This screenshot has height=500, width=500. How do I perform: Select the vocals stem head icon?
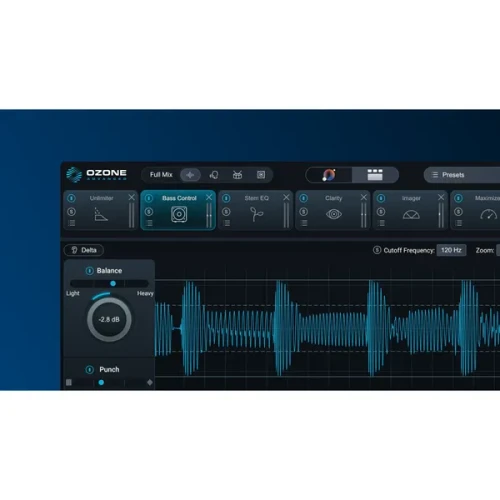214,175
